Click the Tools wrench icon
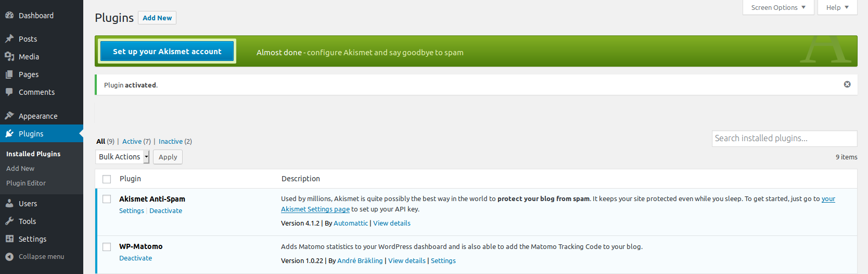 (x=9, y=221)
